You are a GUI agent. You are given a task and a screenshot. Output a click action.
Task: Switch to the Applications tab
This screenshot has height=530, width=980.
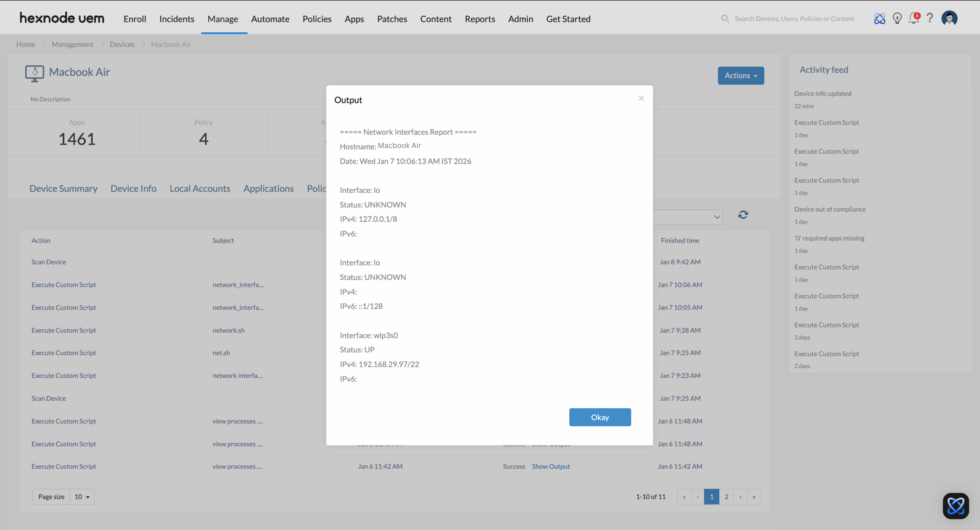coord(268,188)
